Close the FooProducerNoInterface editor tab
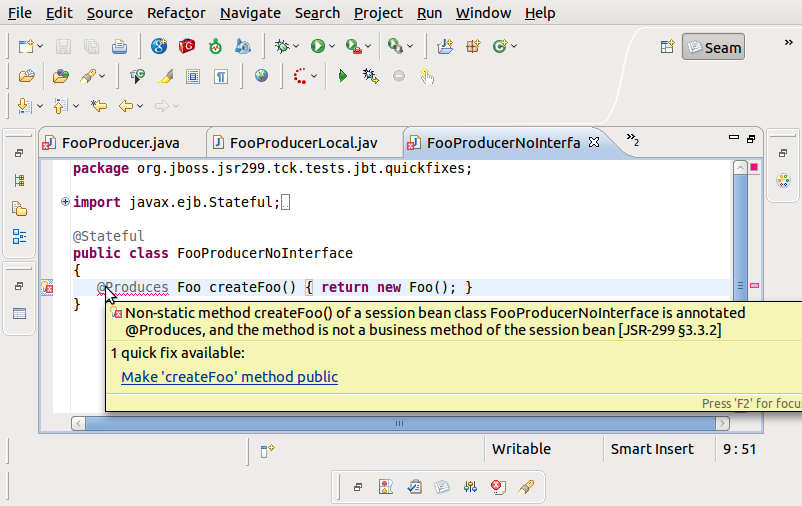The width and height of the screenshot is (802, 506). pos(594,142)
